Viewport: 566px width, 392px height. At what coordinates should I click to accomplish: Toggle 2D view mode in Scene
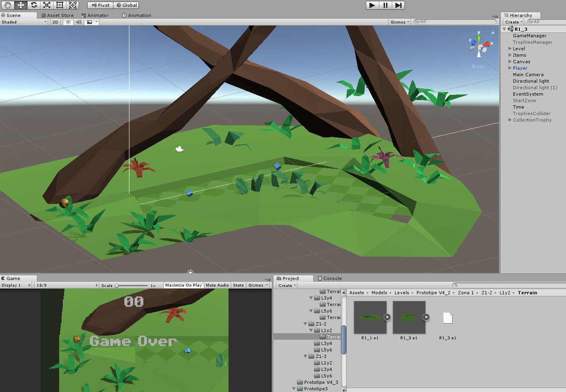click(55, 22)
